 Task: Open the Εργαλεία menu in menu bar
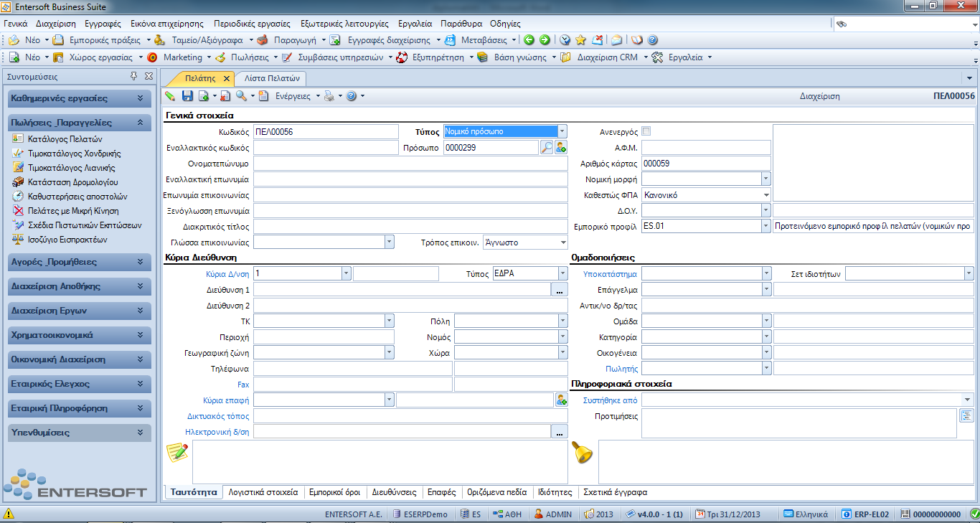pyautogui.click(x=416, y=23)
